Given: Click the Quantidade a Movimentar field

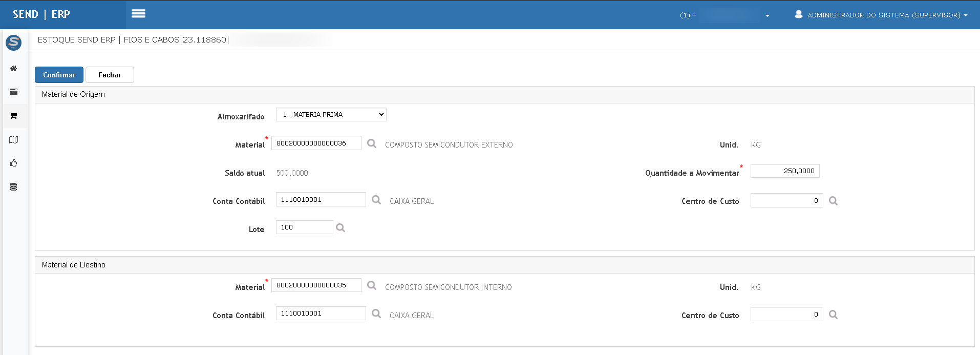Looking at the screenshot, I should pyautogui.click(x=784, y=171).
